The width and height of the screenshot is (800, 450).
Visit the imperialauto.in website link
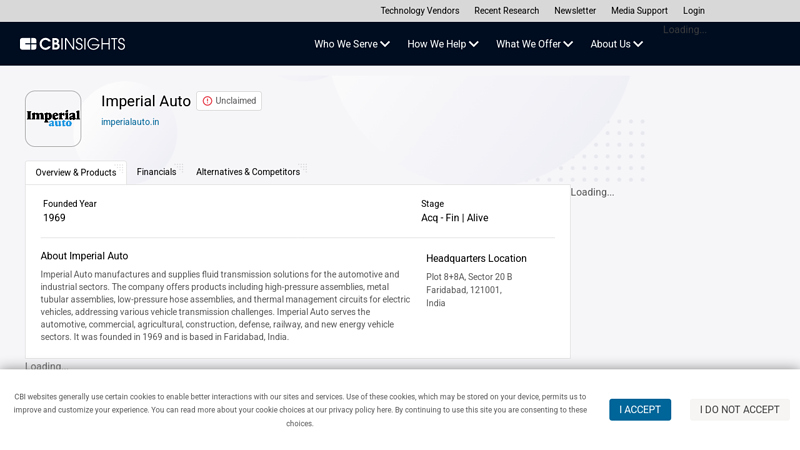point(130,122)
